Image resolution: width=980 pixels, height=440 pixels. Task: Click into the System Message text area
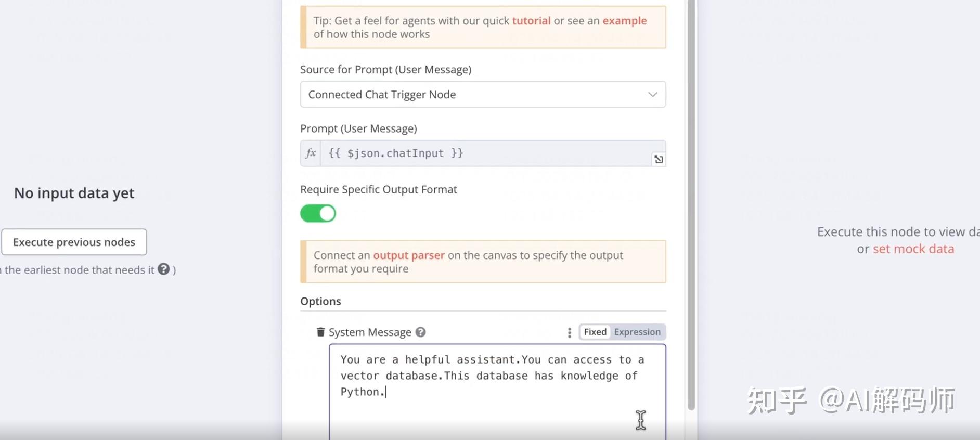click(x=497, y=406)
